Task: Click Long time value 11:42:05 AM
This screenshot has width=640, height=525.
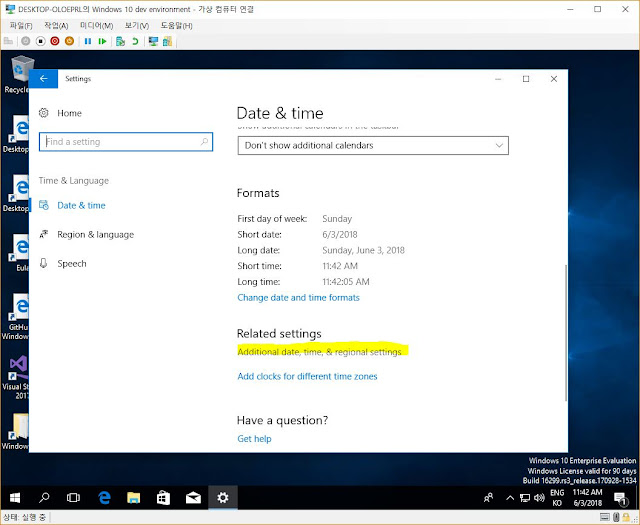Action: 346,282
